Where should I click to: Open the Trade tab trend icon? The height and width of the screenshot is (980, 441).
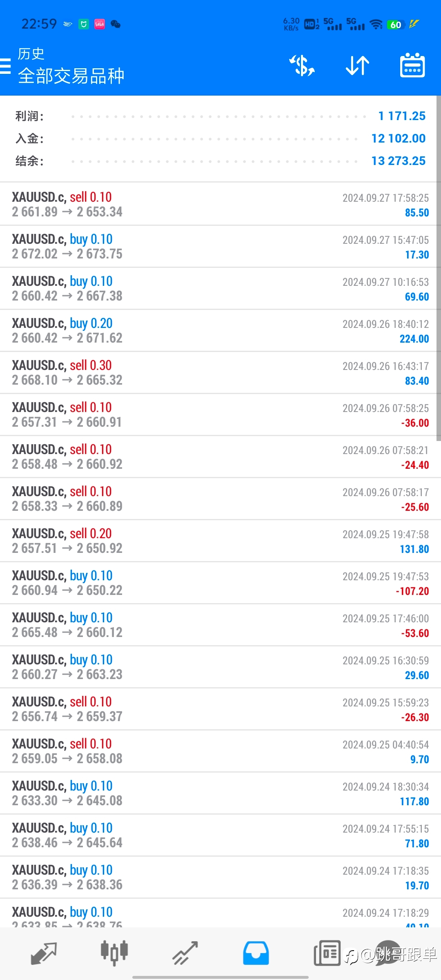[x=185, y=953]
